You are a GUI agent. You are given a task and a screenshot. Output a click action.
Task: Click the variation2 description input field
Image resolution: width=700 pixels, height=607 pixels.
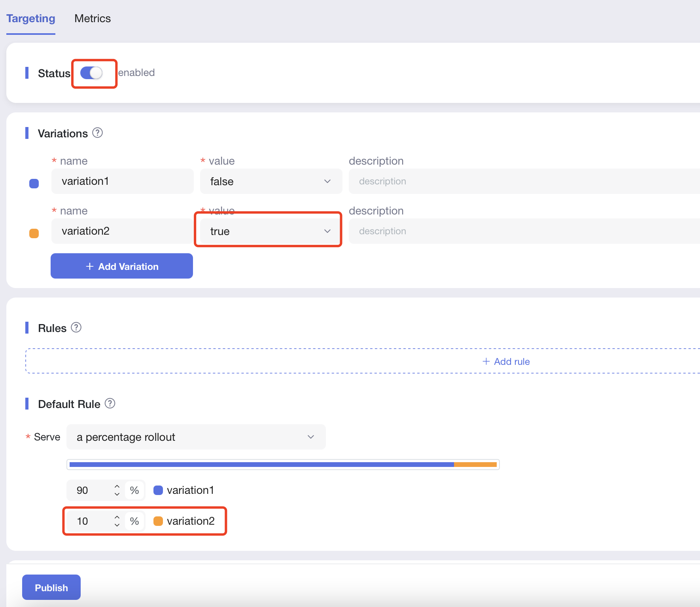click(522, 231)
